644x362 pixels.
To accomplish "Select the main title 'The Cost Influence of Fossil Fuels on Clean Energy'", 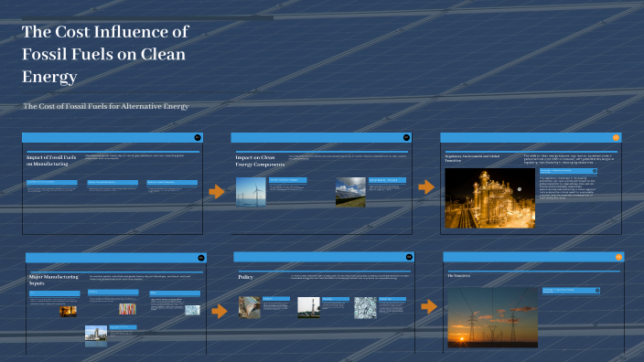I will coord(105,54).
